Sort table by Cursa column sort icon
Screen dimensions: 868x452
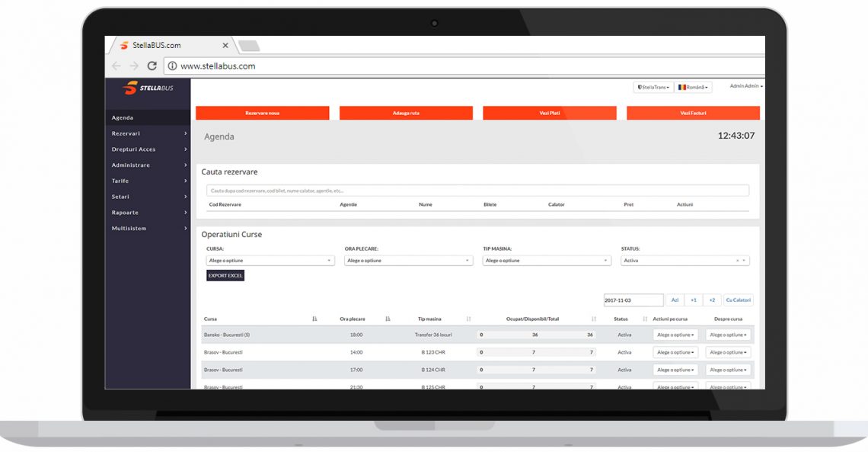(x=314, y=319)
